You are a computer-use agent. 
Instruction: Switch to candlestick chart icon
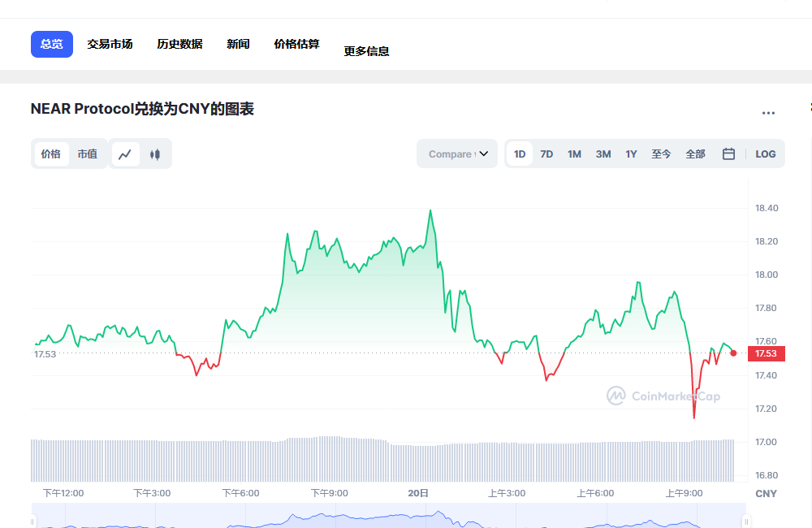(155, 154)
